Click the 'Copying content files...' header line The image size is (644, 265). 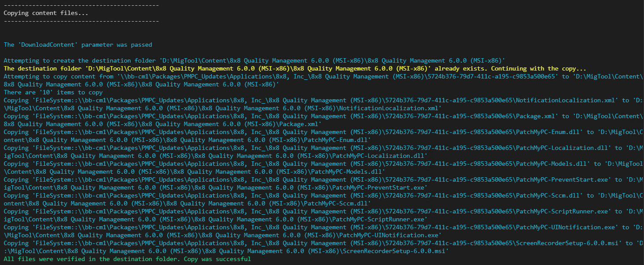click(x=46, y=13)
